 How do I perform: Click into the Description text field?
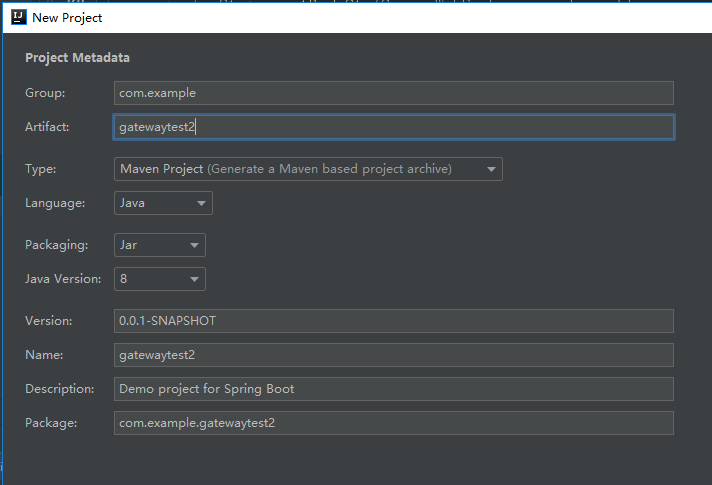point(394,389)
